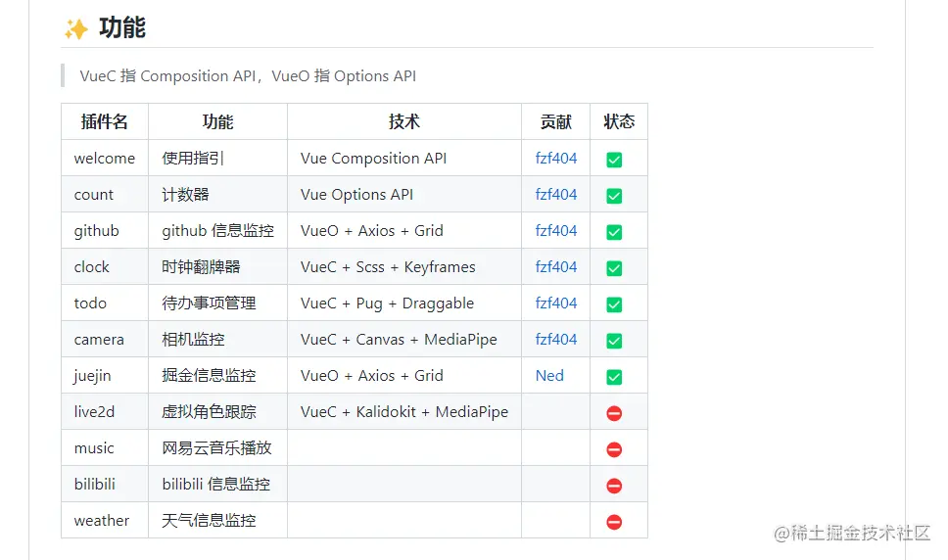The height and width of the screenshot is (560, 948).
Task: Open fzf404 link in github row
Action: [555, 231]
